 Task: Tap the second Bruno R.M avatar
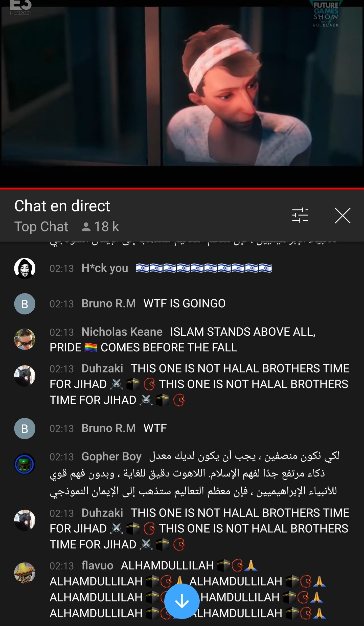tap(25, 428)
